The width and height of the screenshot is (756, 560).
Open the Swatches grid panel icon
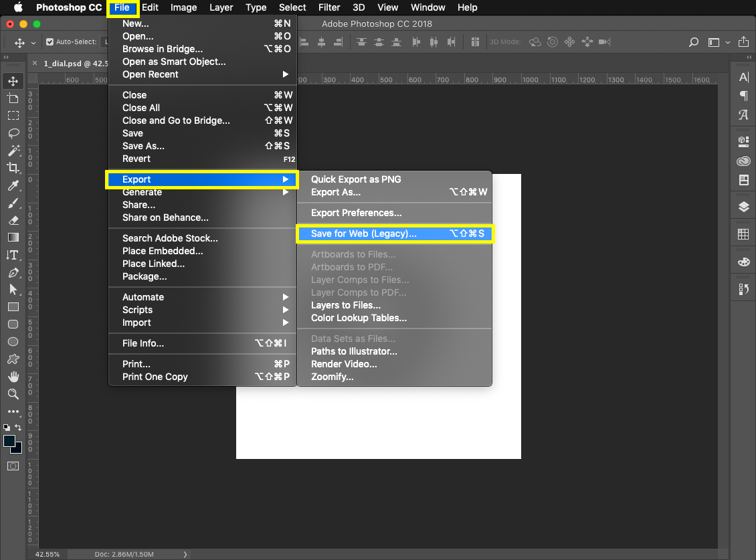click(743, 234)
